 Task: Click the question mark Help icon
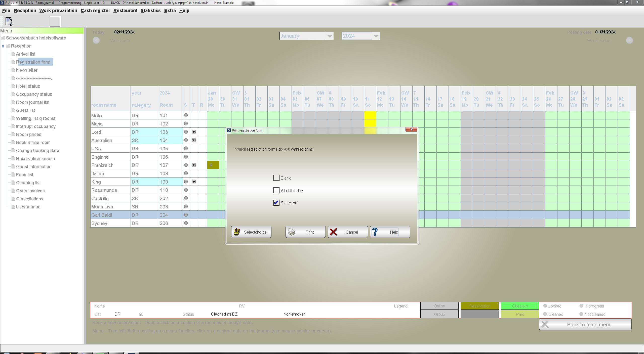click(x=375, y=232)
